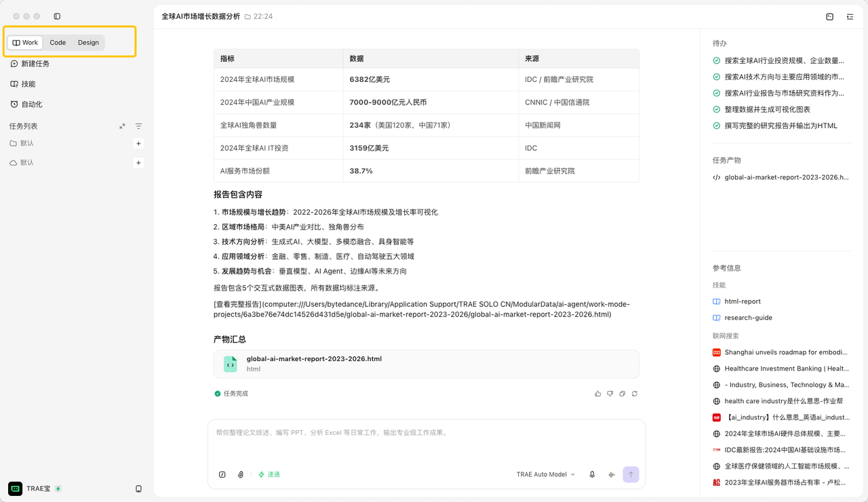Viewport: 868px width, 502px height.
Task: Start voice input with microphone icon
Action: (592, 475)
